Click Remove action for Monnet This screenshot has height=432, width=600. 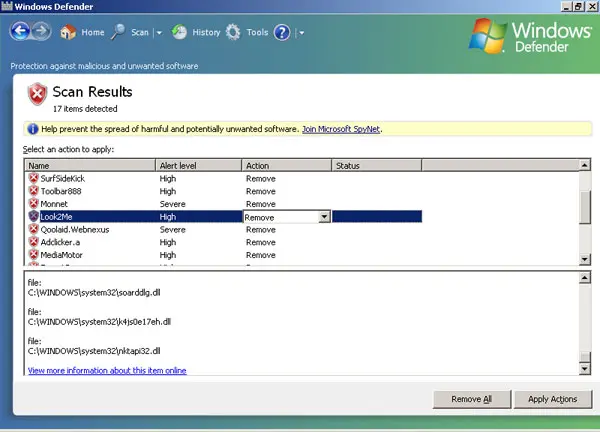tap(261, 204)
